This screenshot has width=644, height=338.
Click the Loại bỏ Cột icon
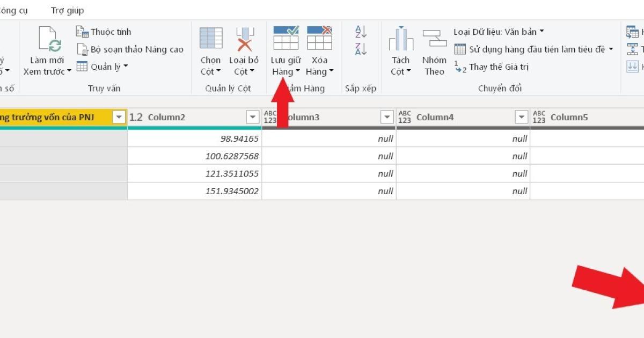tap(244, 39)
